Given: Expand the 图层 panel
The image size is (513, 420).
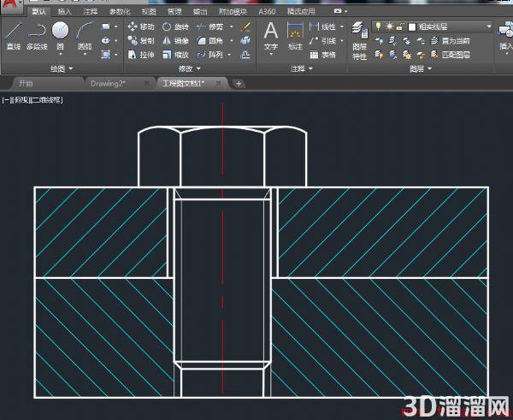Looking at the screenshot, I should click(421, 68).
